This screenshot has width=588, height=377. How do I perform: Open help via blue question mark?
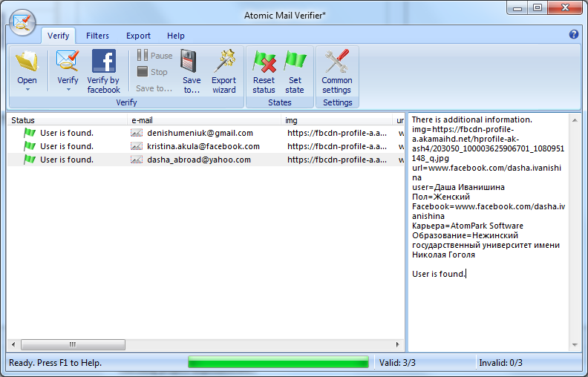(573, 34)
